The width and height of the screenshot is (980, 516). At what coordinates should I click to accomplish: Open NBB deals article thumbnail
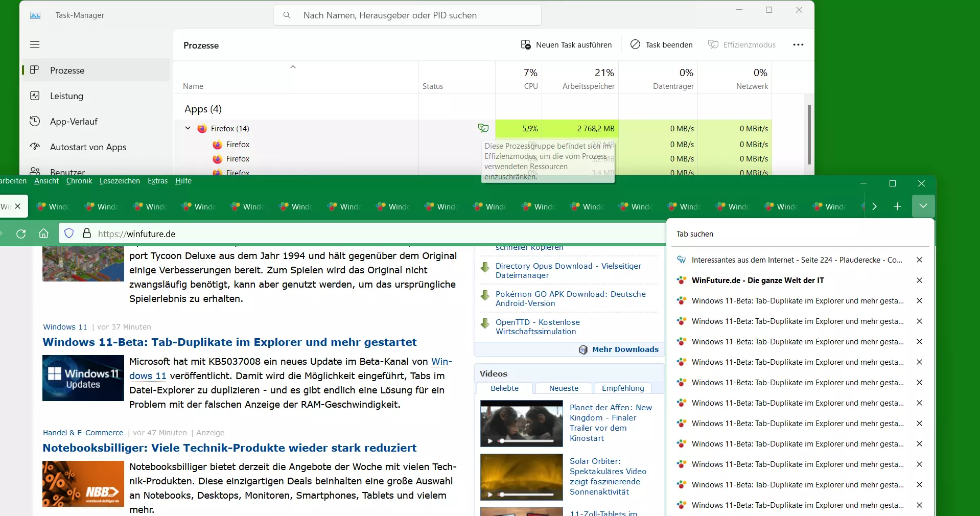point(83,484)
